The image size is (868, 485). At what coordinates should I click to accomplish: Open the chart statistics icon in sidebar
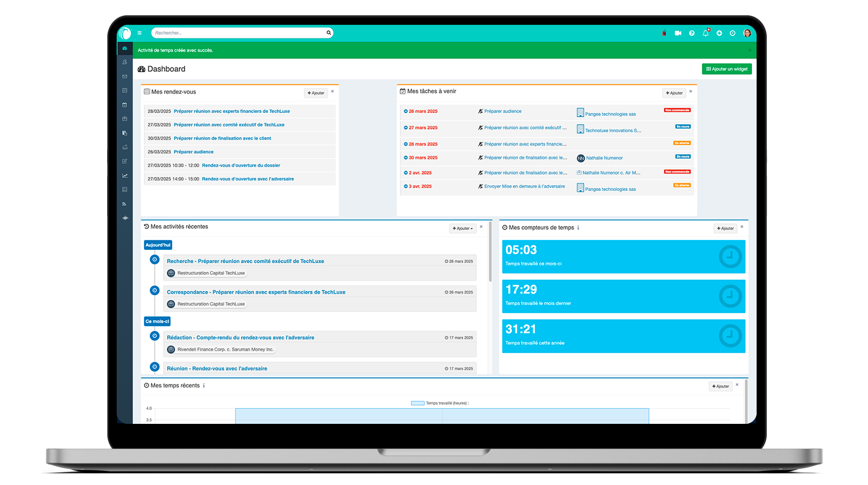[x=125, y=176]
